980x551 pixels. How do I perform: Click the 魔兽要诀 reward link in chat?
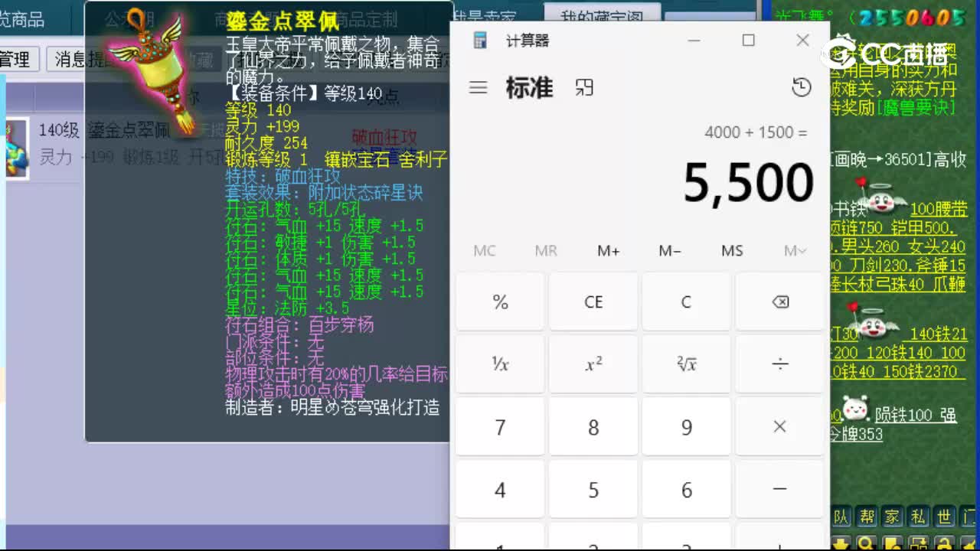916,108
